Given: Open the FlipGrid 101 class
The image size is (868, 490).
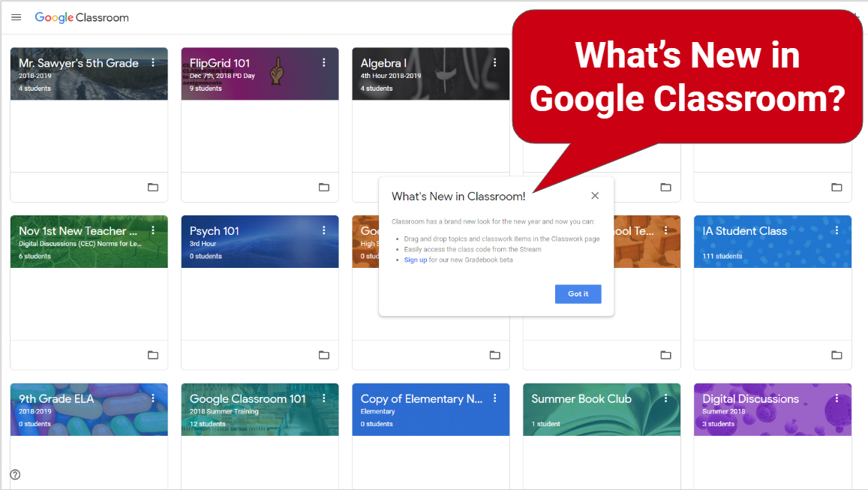Looking at the screenshot, I should click(220, 63).
